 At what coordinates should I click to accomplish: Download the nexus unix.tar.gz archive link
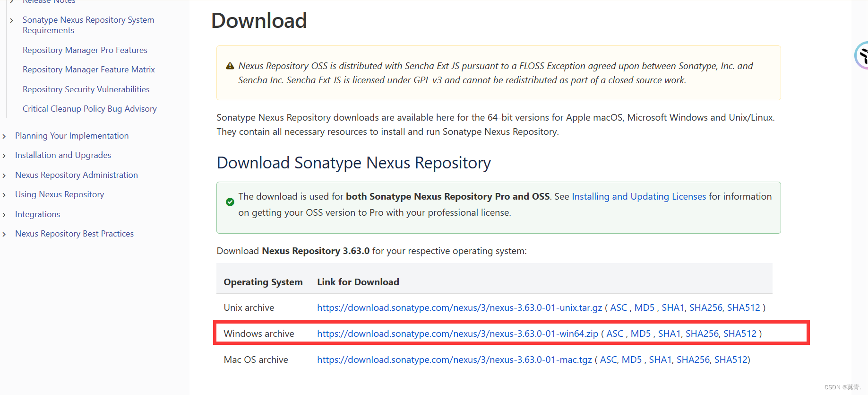point(460,307)
